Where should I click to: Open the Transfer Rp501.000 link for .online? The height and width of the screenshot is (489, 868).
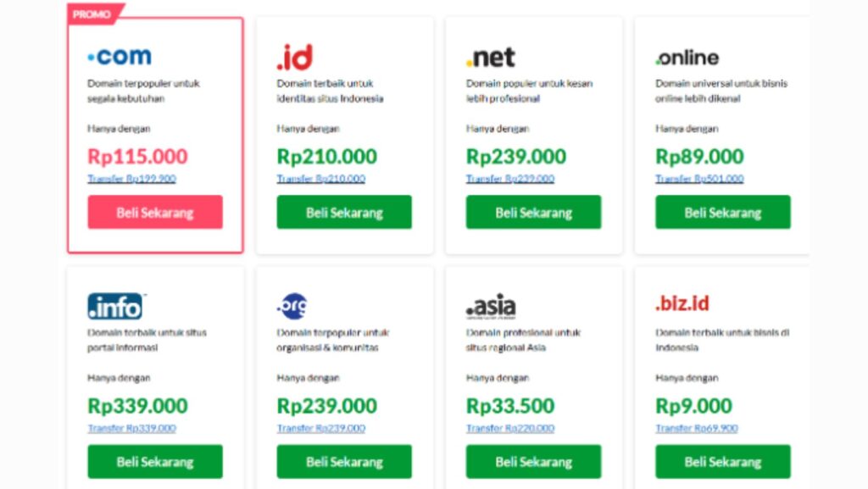click(x=699, y=179)
